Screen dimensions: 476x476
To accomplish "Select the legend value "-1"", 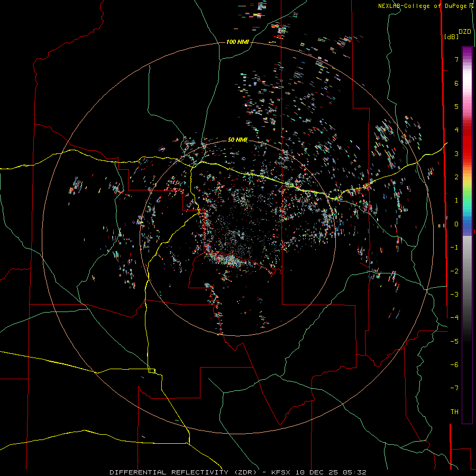I will point(454,248).
